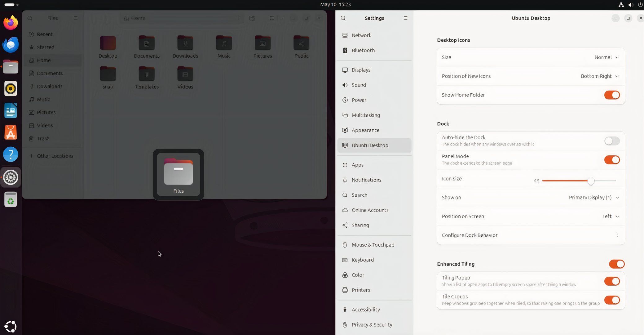Open the snap folder in Files

point(108,78)
